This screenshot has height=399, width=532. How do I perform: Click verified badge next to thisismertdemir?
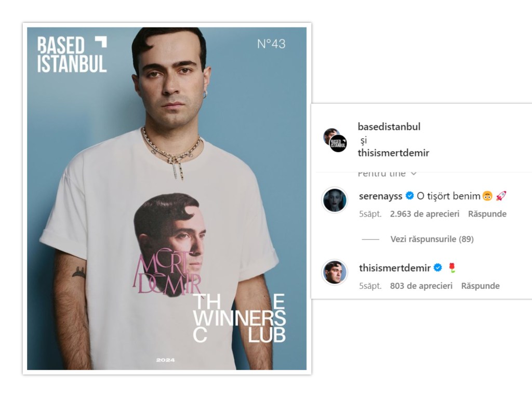(x=438, y=268)
